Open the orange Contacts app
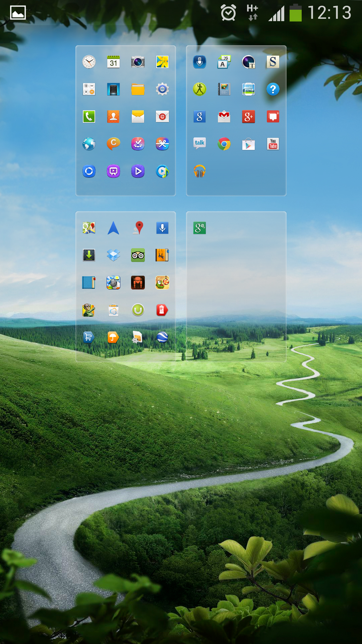The height and width of the screenshot is (644, 362). (113, 117)
